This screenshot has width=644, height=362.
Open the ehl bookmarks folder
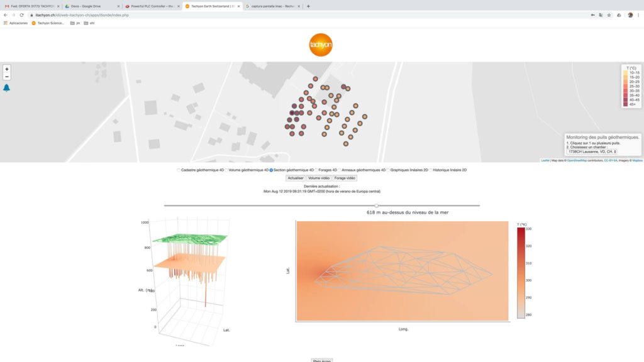point(89,23)
